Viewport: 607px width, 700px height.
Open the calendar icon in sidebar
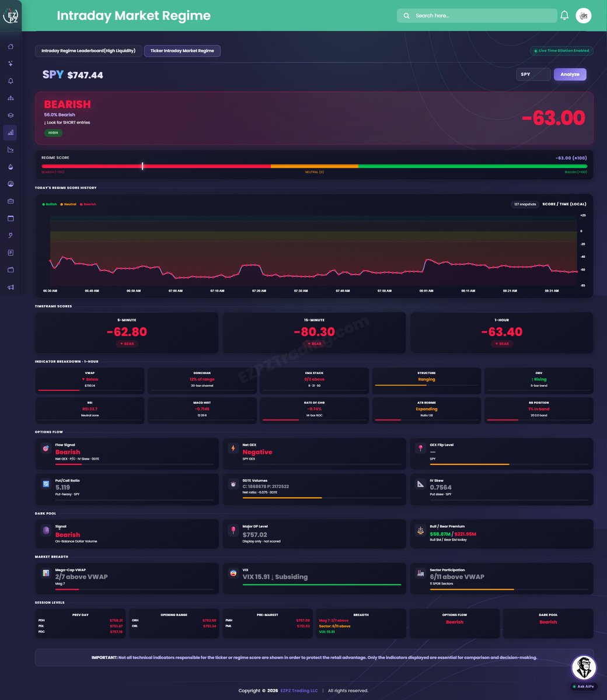coord(11,218)
